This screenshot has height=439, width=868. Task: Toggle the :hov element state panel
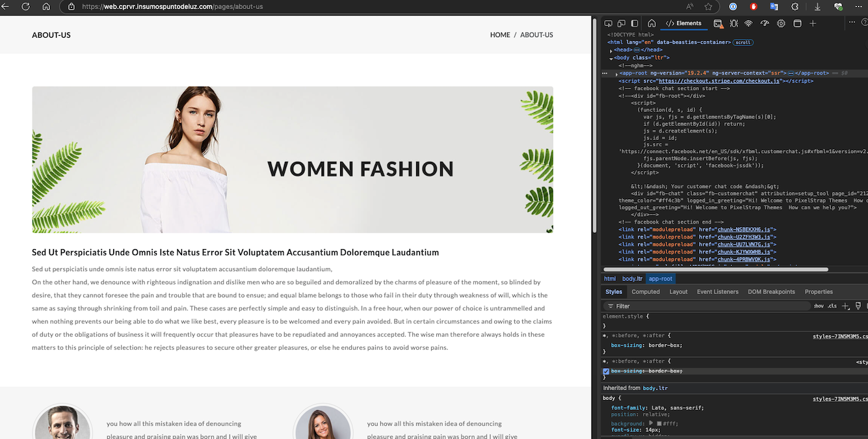(x=819, y=306)
